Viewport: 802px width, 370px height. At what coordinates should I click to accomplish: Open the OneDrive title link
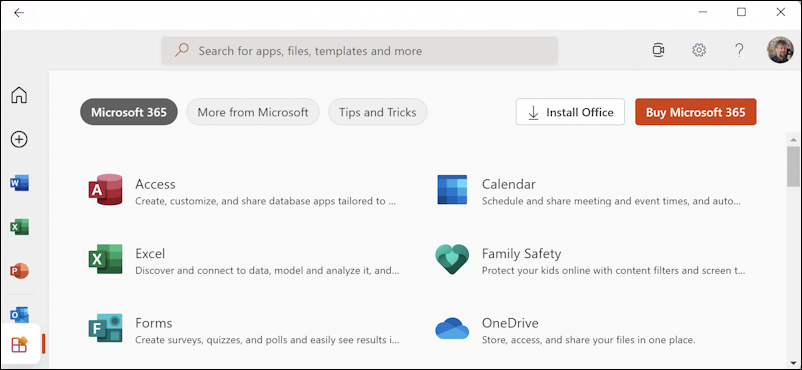pos(510,323)
